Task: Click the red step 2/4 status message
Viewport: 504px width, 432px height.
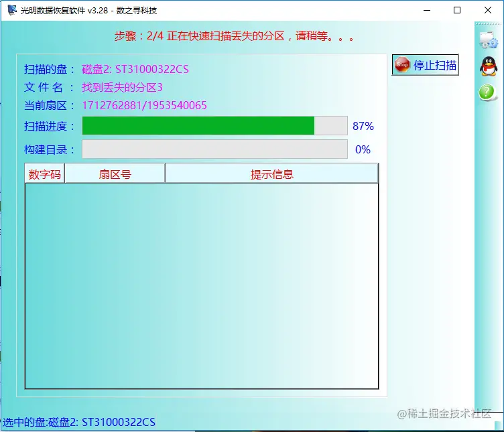Action: coord(235,36)
